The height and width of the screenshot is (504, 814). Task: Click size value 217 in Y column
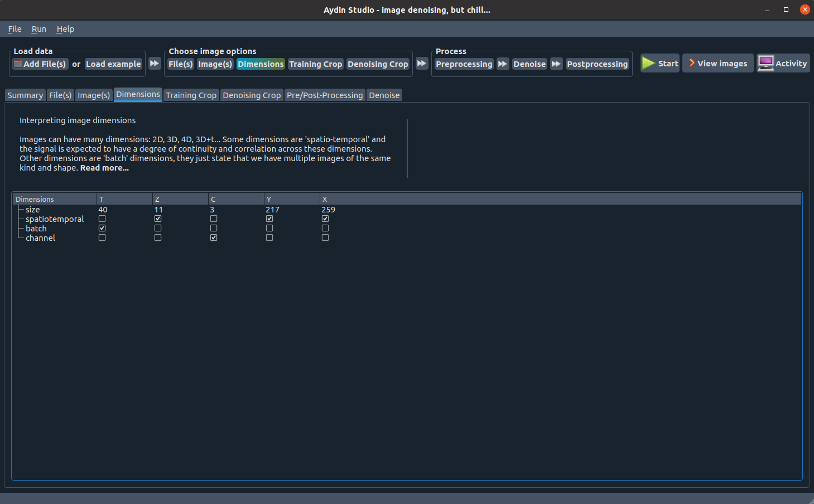pos(272,210)
